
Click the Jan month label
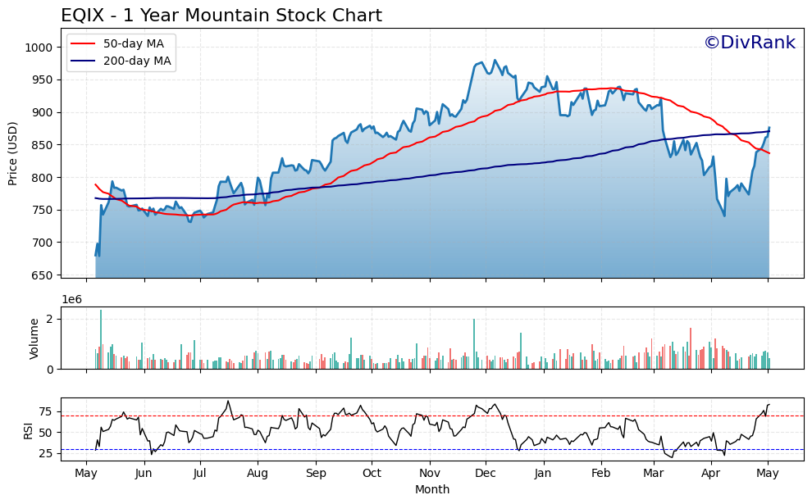coord(543,474)
